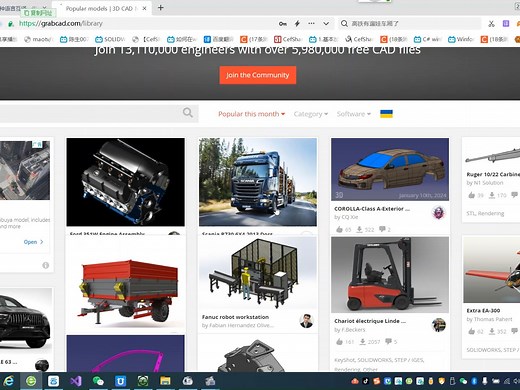The image size is (520, 390).
Task: Open the Winfo bookmark
Action: [x=461, y=39]
